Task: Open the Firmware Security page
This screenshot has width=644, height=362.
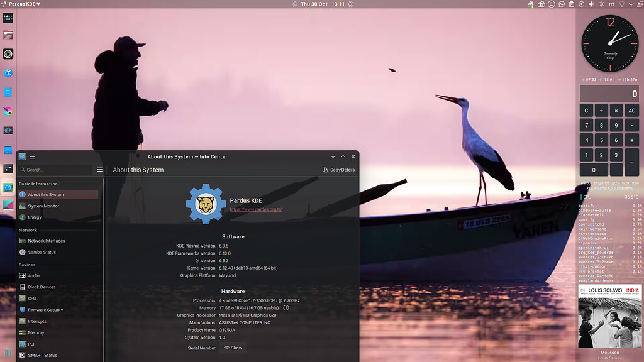Action: pos(45,310)
